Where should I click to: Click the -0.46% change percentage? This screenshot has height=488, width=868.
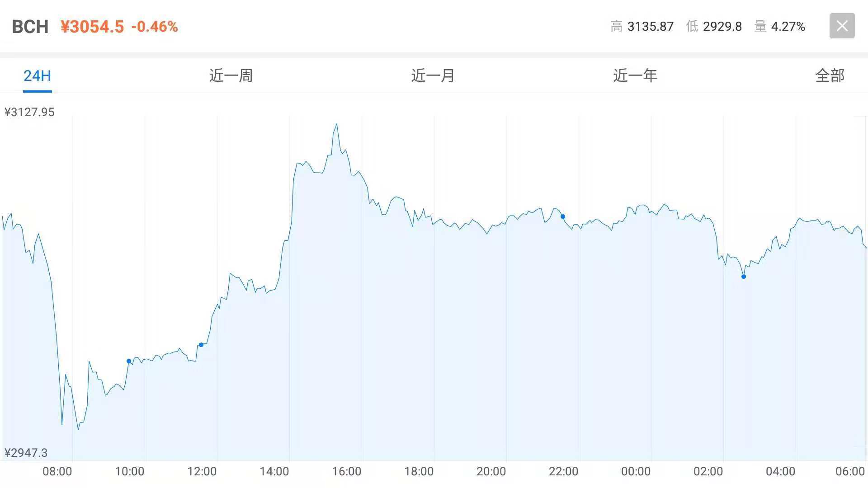[x=155, y=27]
